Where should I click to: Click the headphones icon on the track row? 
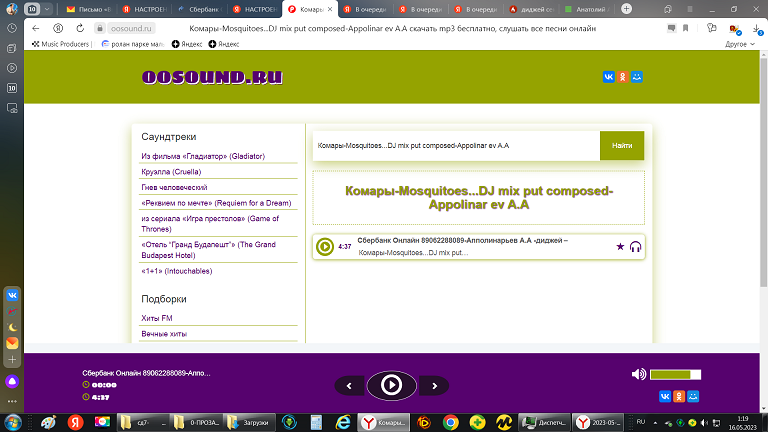pyautogui.click(x=635, y=246)
